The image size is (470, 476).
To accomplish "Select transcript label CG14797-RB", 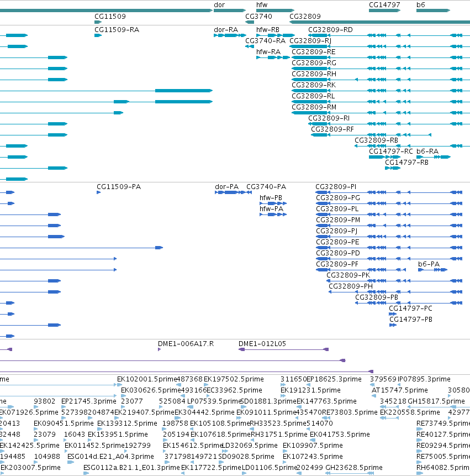I will [x=406, y=163].
